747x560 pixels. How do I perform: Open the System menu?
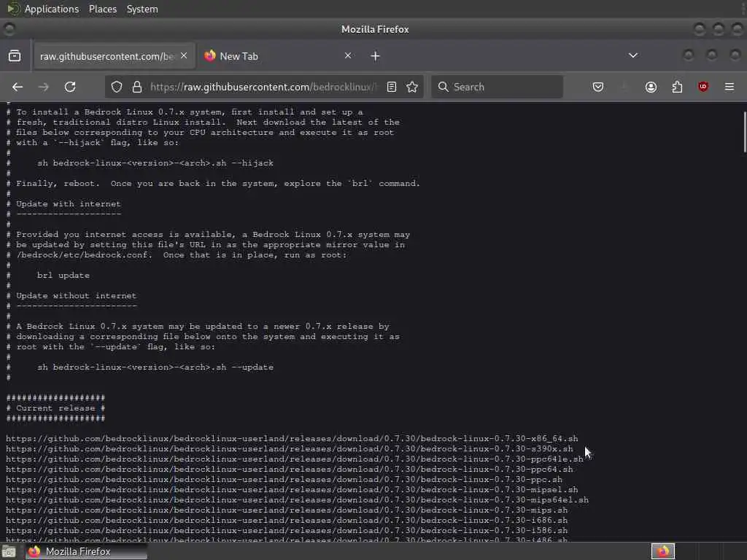[142, 9]
